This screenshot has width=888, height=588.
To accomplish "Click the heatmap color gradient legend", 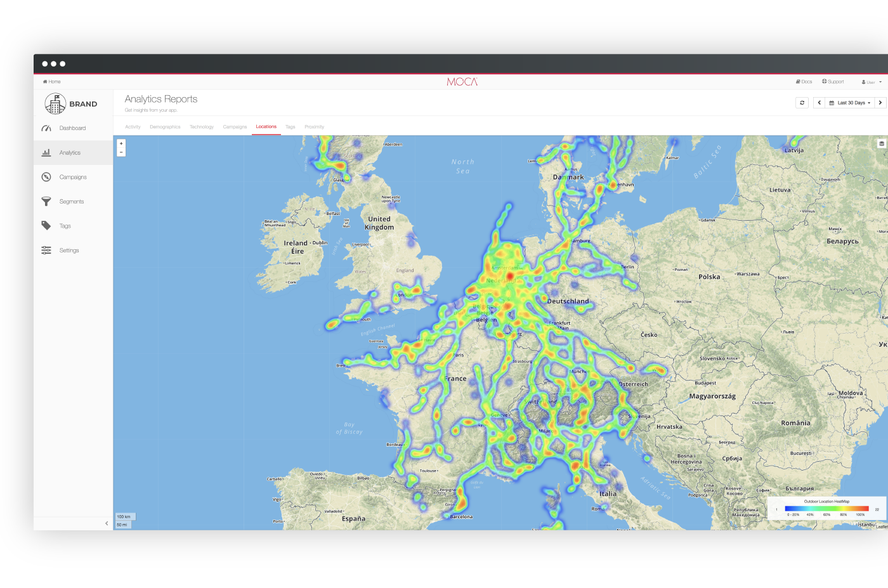I will pyautogui.click(x=826, y=509).
